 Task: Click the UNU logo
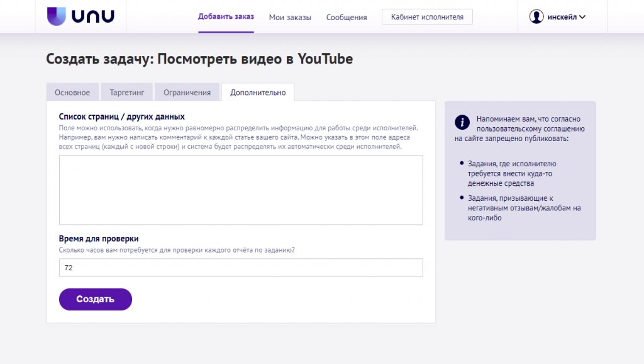(x=80, y=16)
